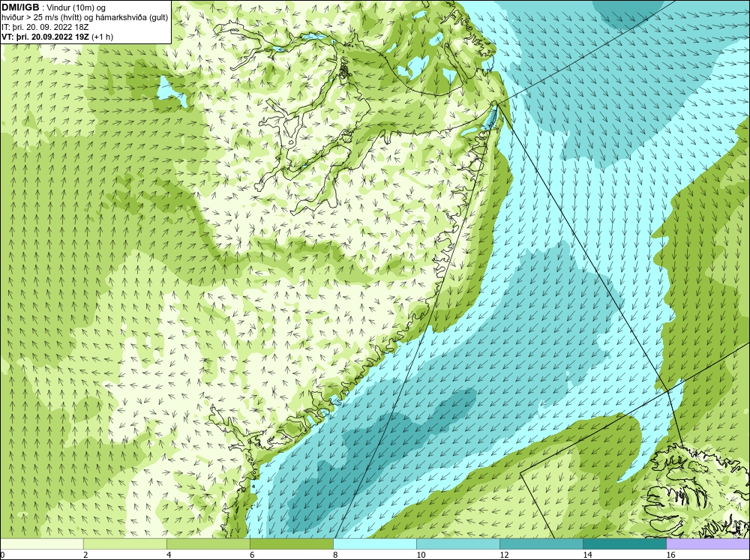
Task: Click the legend value '0'
Action: click(3, 555)
